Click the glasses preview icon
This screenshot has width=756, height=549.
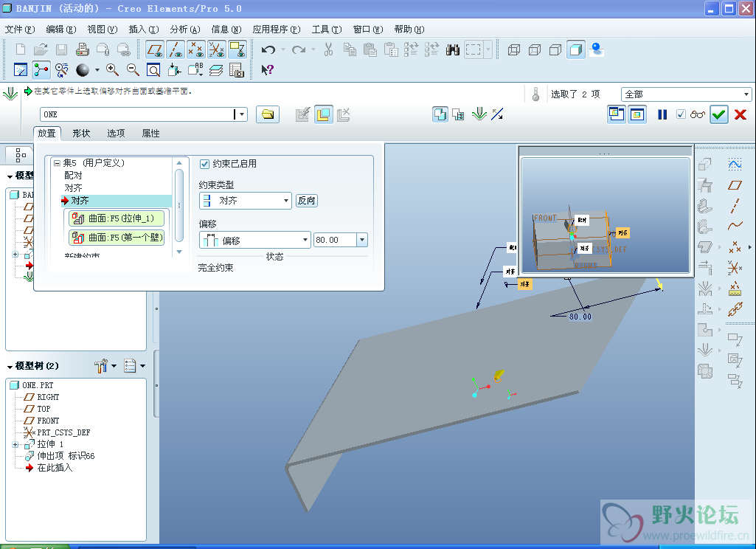(x=697, y=114)
